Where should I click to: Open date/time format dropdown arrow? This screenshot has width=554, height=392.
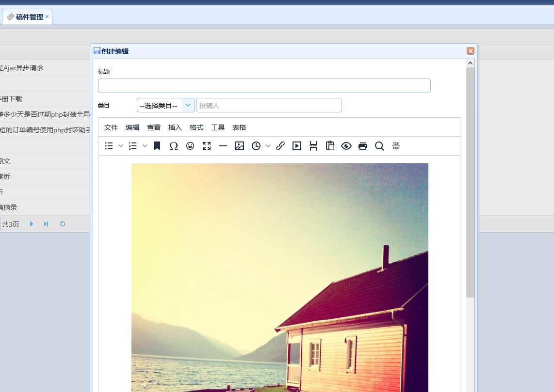tap(268, 146)
